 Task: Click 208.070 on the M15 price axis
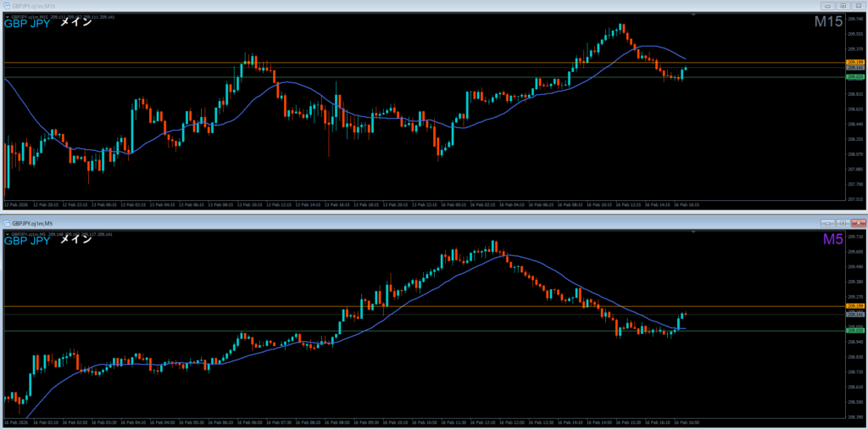(x=855, y=154)
